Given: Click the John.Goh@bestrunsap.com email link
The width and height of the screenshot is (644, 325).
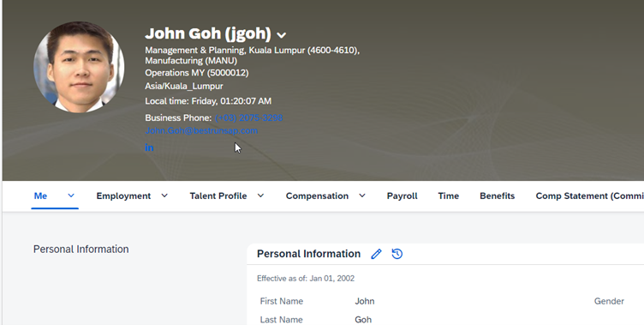Looking at the screenshot, I should pyautogui.click(x=201, y=131).
